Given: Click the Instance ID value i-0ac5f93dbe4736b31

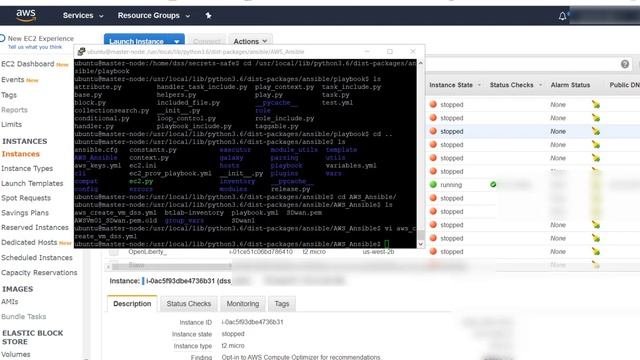Looking at the screenshot, I should coord(252,322).
